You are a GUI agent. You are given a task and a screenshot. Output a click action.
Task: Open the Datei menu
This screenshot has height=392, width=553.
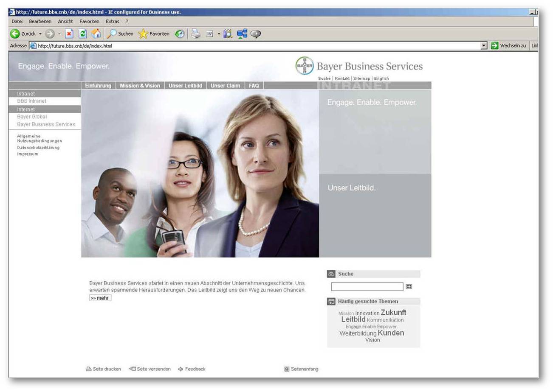click(17, 21)
